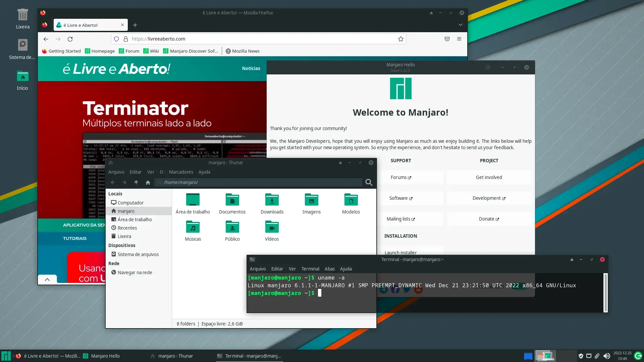Reload the page in Firefox
This screenshot has width=644, height=362.
70,39
